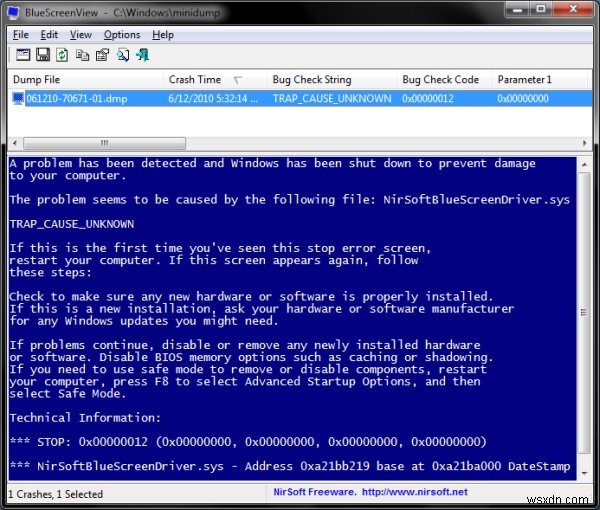This screenshot has height=510, width=600.
Task: Click the Save Selected Items disk icon
Action: point(43,55)
